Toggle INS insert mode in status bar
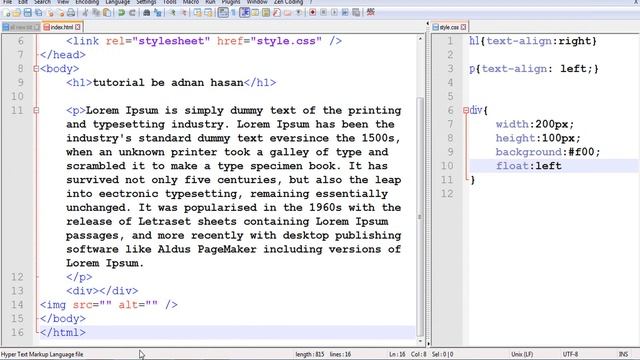Viewport: 640px width, 360px height. (x=623, y=354)
